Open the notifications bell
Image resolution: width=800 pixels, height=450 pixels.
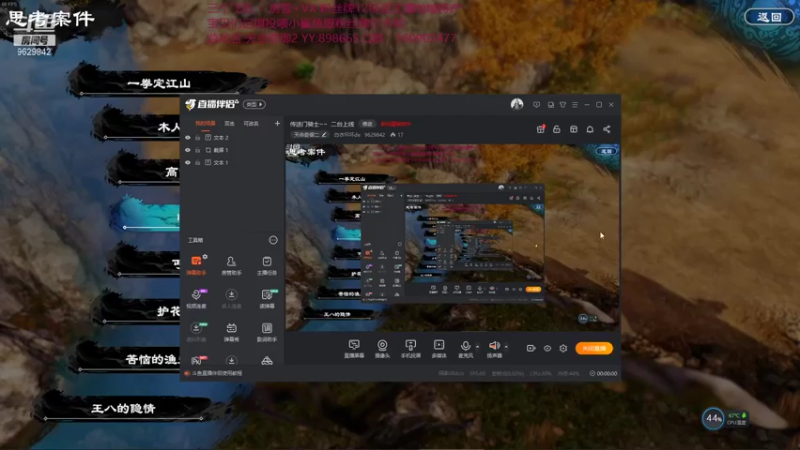point(590,129)
